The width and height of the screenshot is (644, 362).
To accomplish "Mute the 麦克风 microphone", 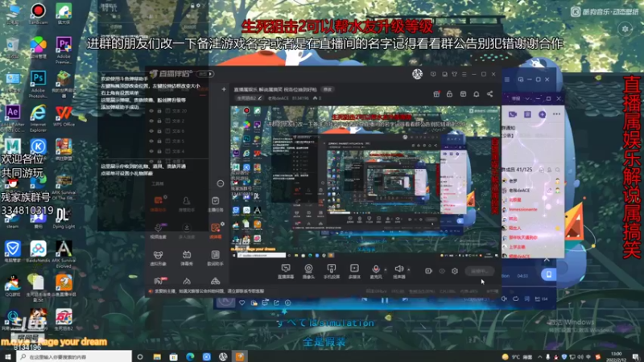I will pyautogui.click(x=375, y=271).
